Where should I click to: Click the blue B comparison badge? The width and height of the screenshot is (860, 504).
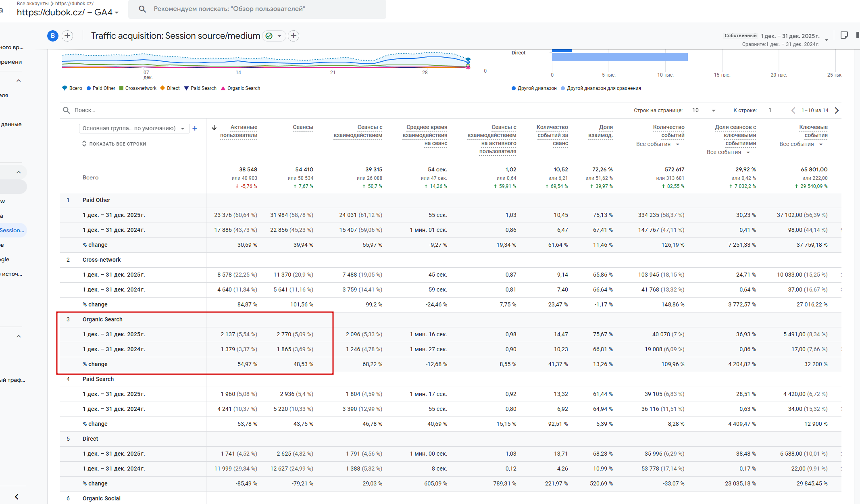(x=53, y=36)
